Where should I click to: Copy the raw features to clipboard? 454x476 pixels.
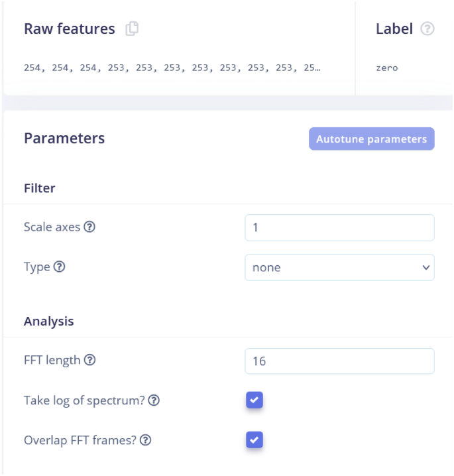(x=132, y=29)
